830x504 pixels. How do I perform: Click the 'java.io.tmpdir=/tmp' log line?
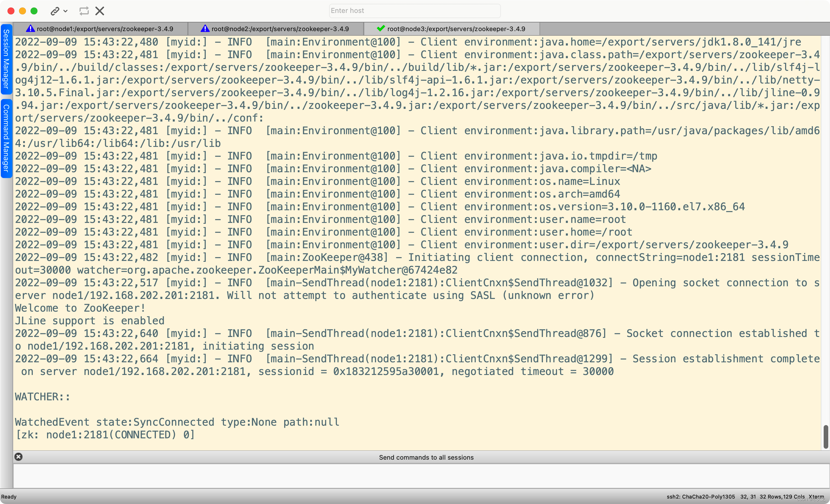point(336,156)
